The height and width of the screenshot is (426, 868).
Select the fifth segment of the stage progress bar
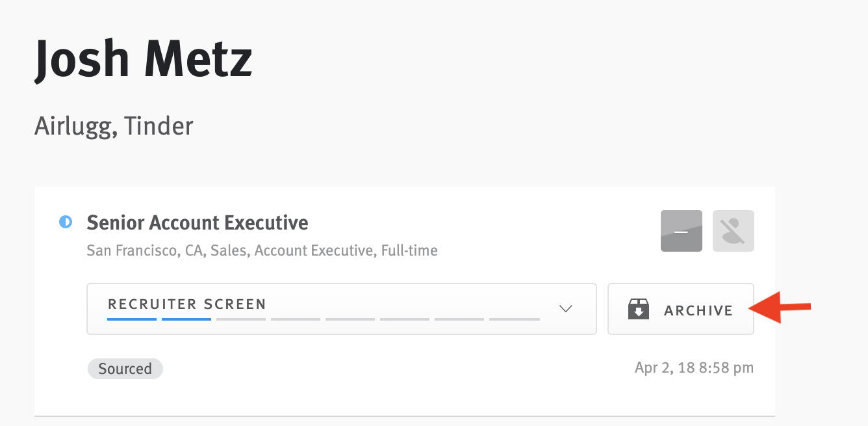click(x=350, y=319)
